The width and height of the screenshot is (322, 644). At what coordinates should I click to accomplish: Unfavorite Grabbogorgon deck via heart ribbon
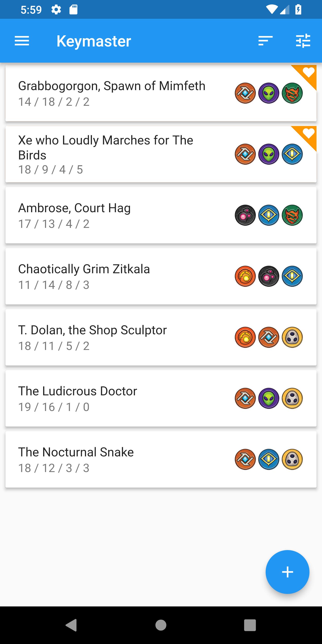click(x=308, y=72)
